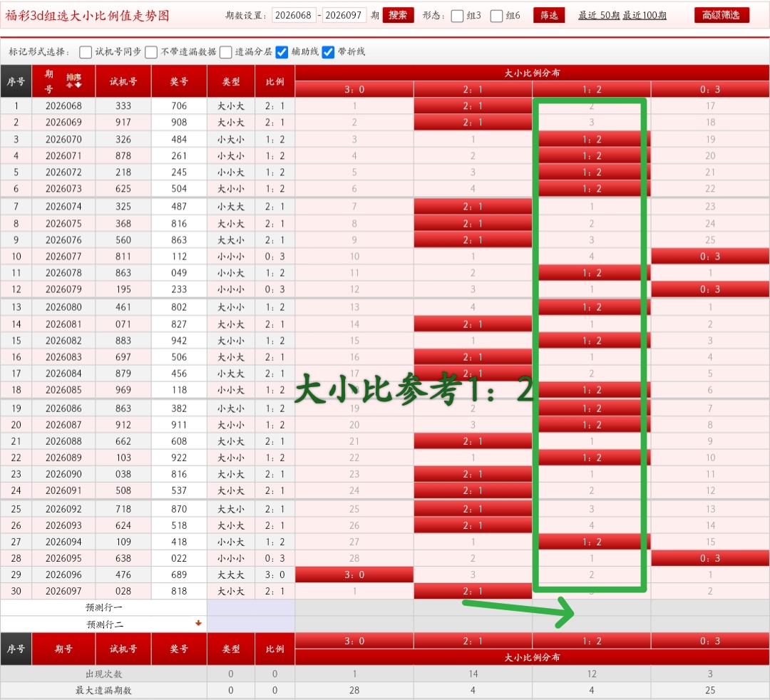This screenshot has width=770, height=700.
Task: Click the highlighted 3:0 cell in row 29
Action: (x=354, y=575)
